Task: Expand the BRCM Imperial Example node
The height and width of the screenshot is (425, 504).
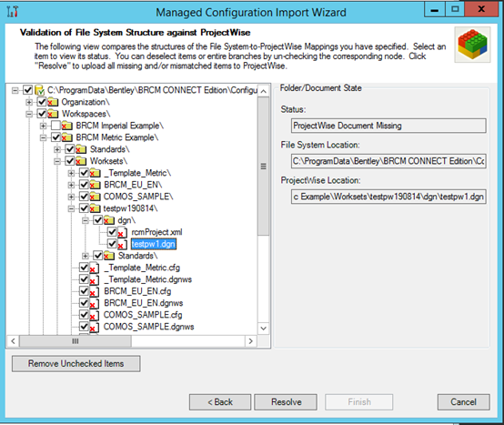Action: click(x=43, y=126)
